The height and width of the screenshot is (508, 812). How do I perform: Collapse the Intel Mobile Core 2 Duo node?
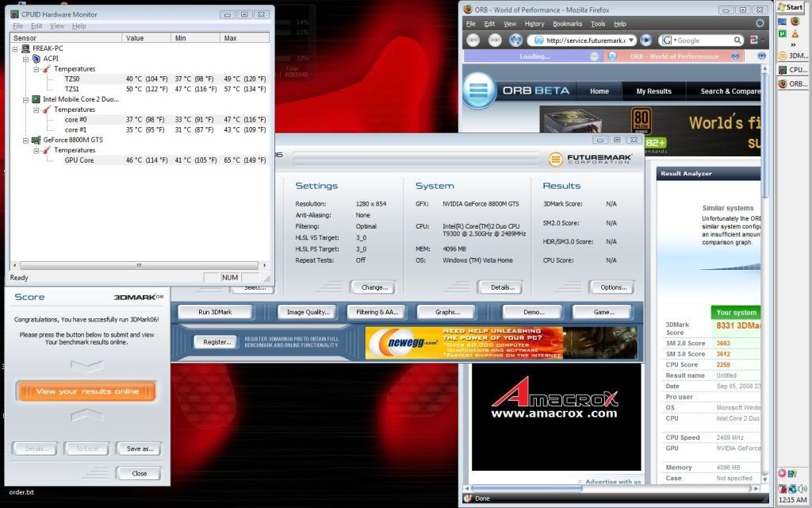pyautogui.click(x=25, y=99)
